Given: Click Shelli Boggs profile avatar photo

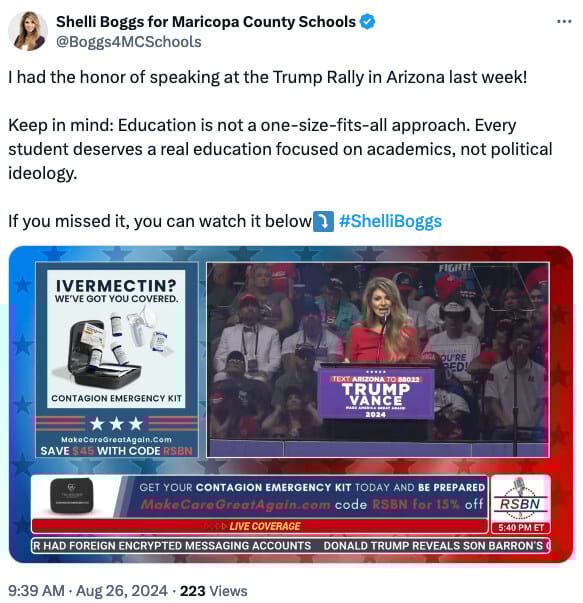Looking at the screenshot, I should click(x=28, y=31).
